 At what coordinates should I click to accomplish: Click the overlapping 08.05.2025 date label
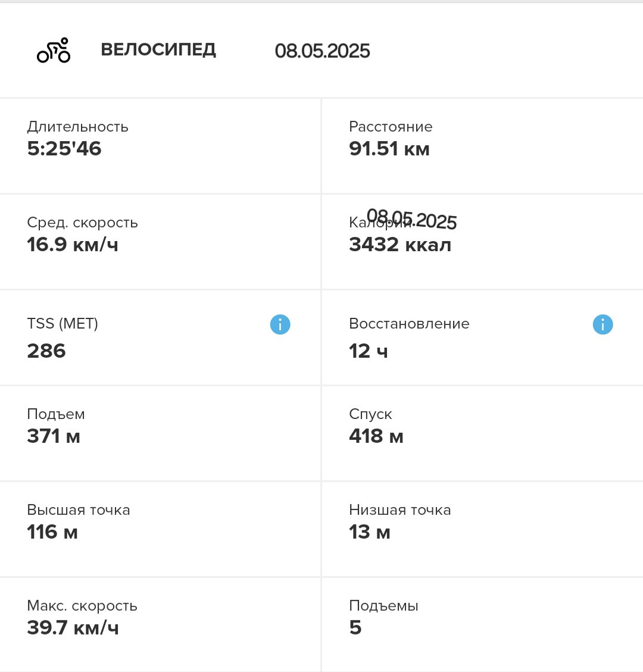pos(411,219)
